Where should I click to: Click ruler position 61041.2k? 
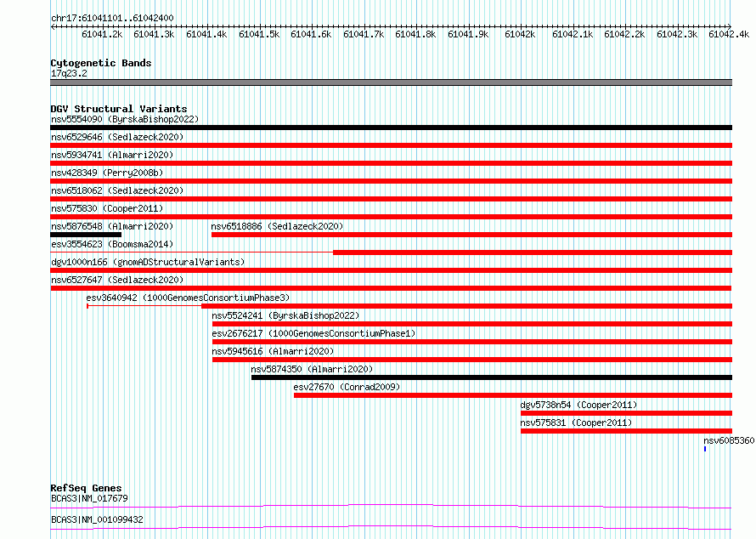click(102, 34)
